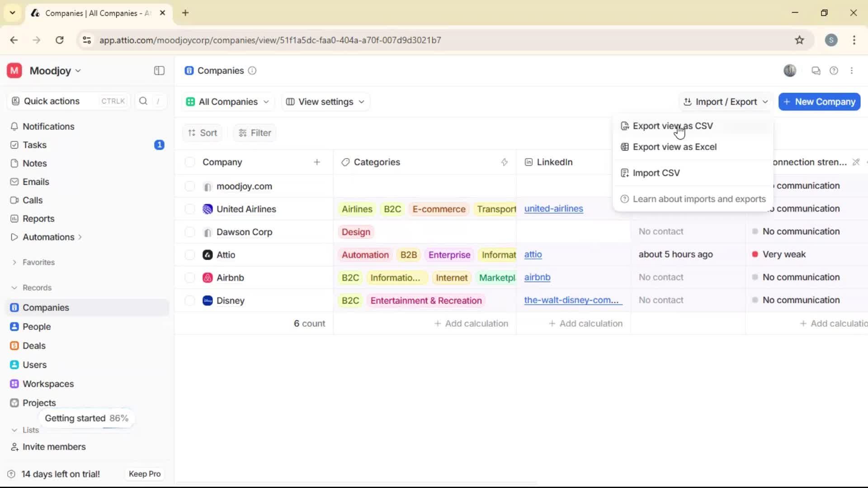
Task: Open Emails in the sidebar
Action: pos(36,182)
